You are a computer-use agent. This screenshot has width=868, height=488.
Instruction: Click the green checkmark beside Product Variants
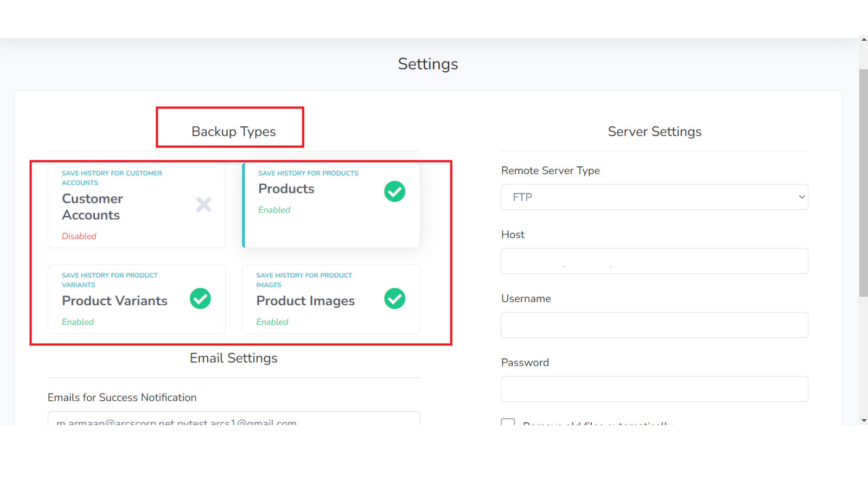(200, 299)
